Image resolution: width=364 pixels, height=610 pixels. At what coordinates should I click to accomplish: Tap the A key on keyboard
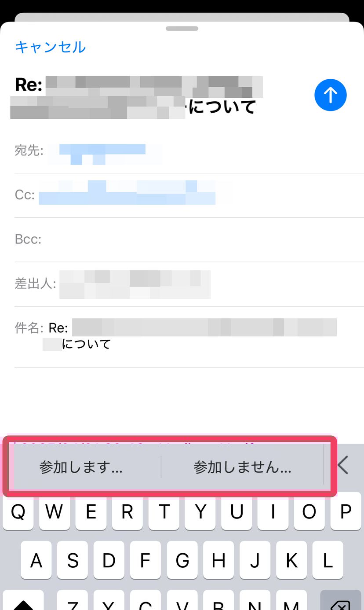36,561
